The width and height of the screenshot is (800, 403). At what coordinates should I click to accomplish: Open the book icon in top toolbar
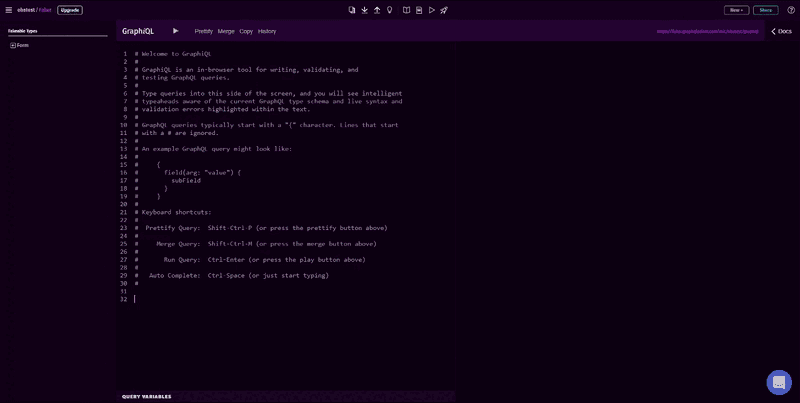click(406, 10)
